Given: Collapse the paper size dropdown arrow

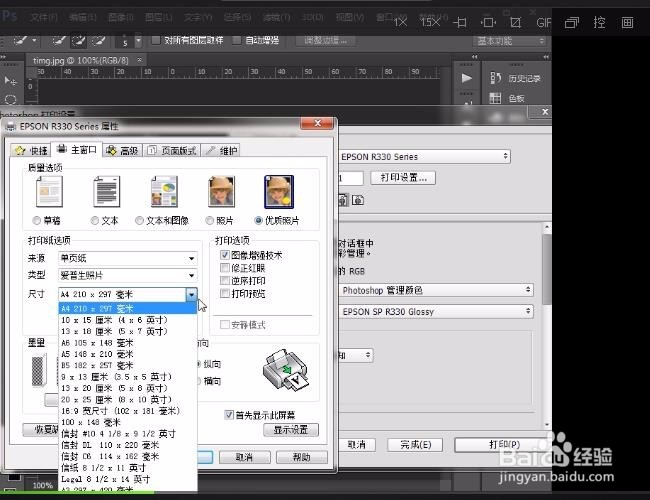Looking at the screenshot, I should (191, 294).
